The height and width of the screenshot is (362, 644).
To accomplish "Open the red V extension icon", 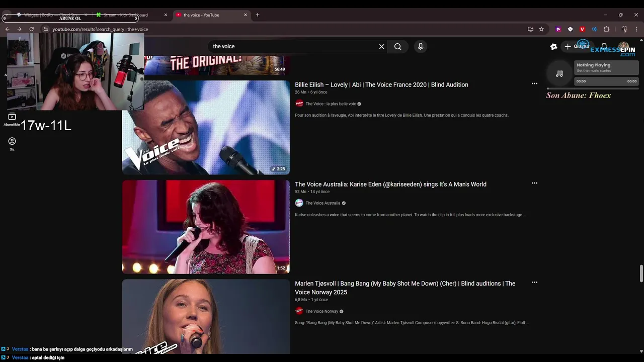I will coord(582,29).
